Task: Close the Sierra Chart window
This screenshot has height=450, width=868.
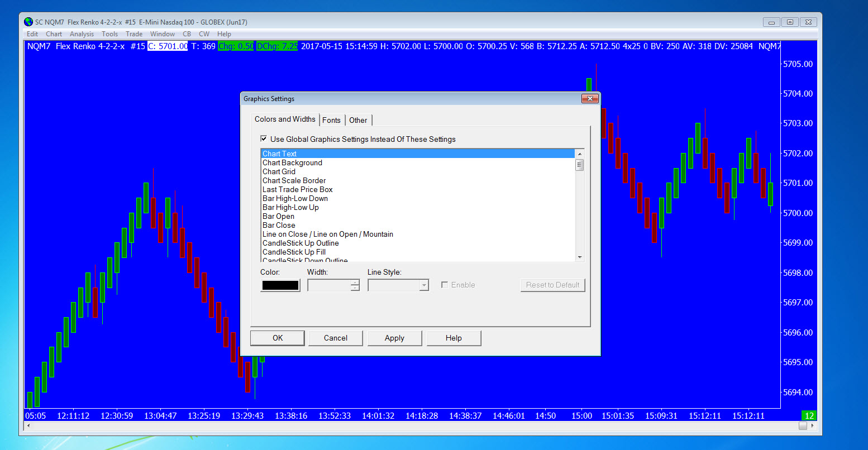Action: coord(808,22)
